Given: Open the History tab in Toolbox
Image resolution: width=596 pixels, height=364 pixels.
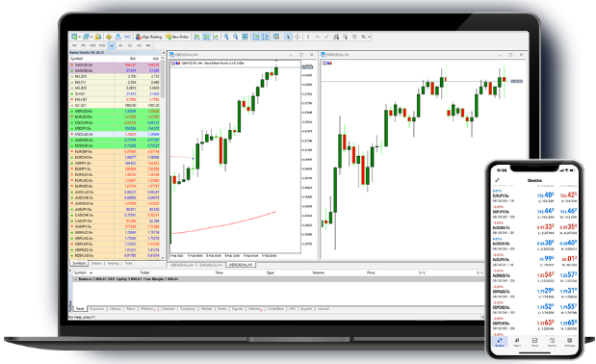Looking at the screenshot, I should pos(116,309).
